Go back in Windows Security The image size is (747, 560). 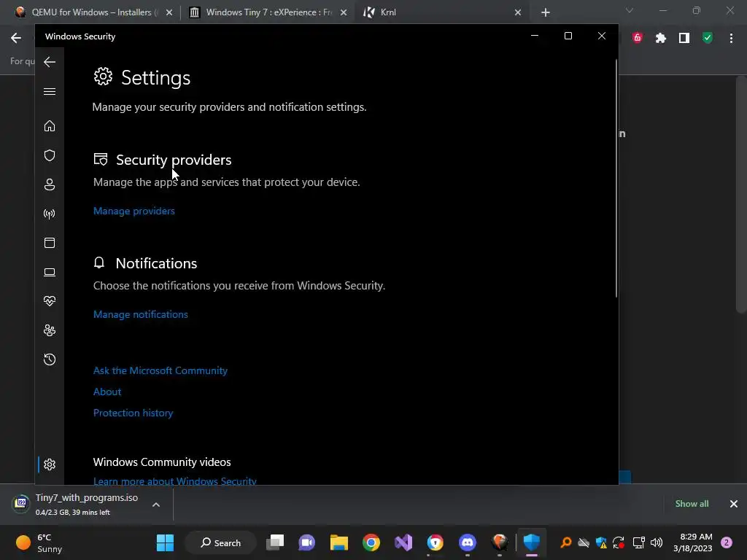point(50,62)
